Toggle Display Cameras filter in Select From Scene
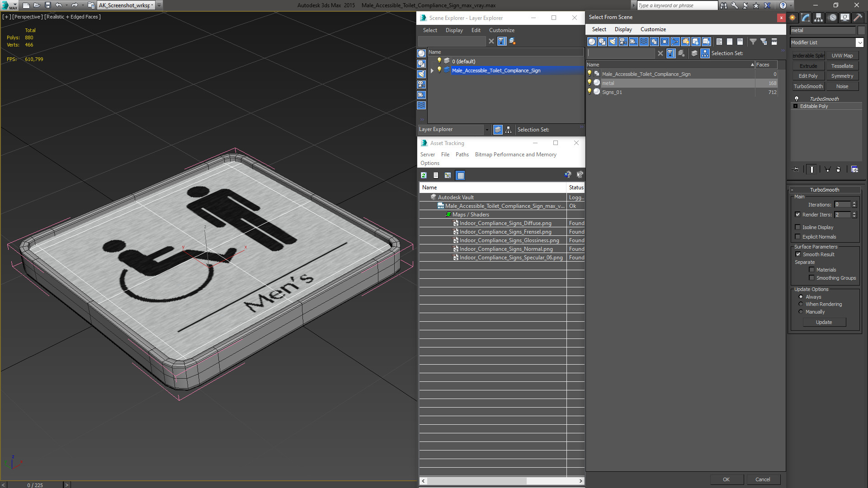868x488 pixels. pyautogui.click(x=623, y=42)
